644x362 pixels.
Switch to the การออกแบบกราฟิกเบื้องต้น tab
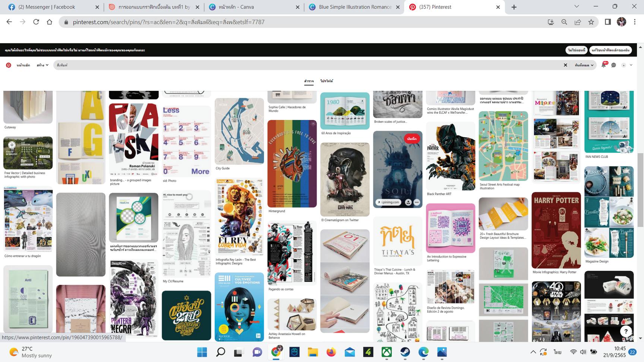click(x=154, y=7)
